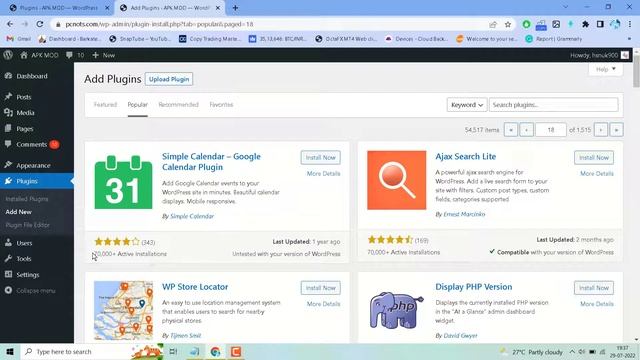640x360 pixels.
Task: Switch to the Plugins - APK MOD browser tab
Action: point(59,8)
